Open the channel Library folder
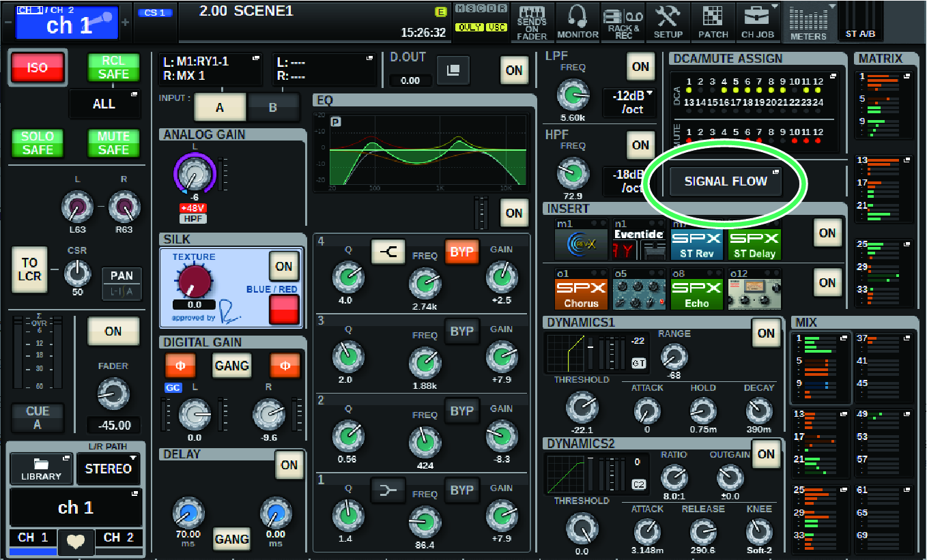927x560 pixels. pos(41,468)
